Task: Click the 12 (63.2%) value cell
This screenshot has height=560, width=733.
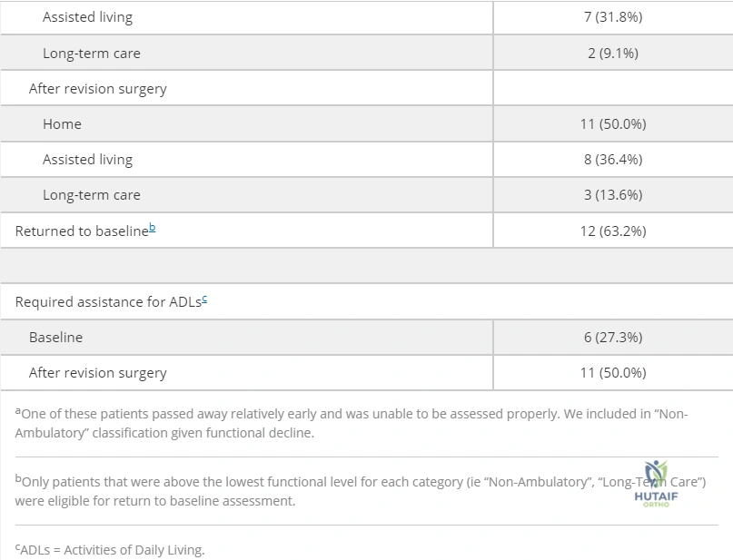Action: (x=613, y=231)
